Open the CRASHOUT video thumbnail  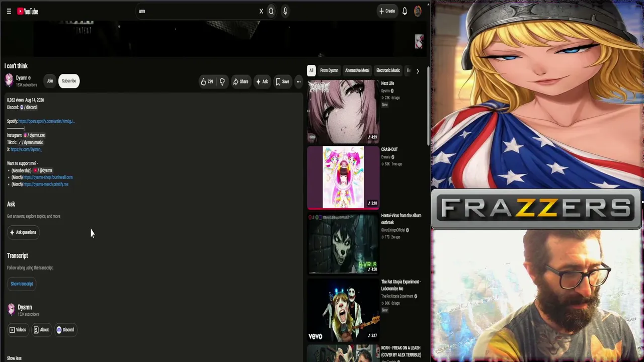(x=343, y=177)
